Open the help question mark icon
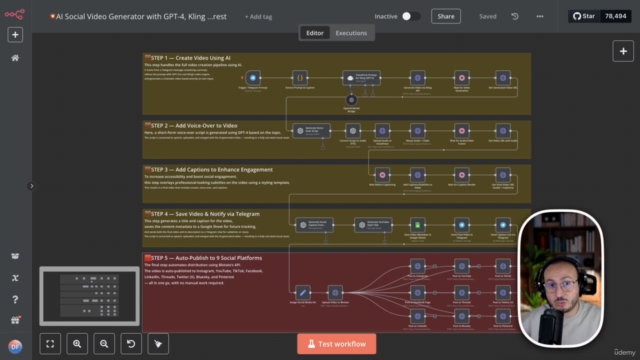The height and width of the screenshot is (360, 640). coord(15,300)
